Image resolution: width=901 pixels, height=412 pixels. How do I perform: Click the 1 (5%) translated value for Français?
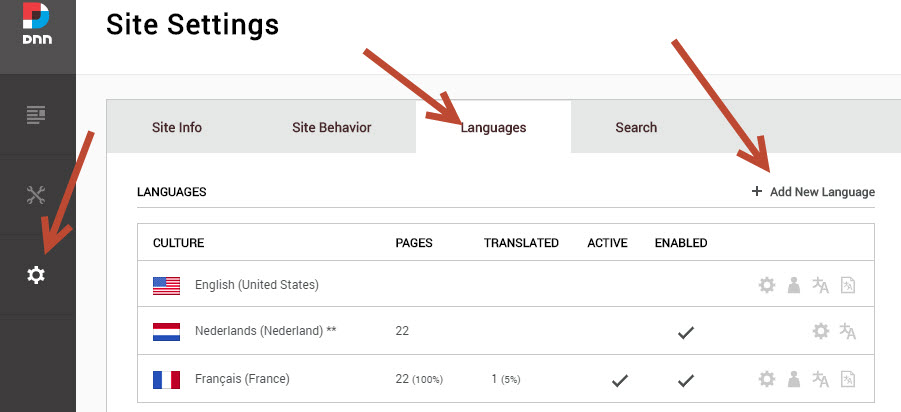coord(506,379)
